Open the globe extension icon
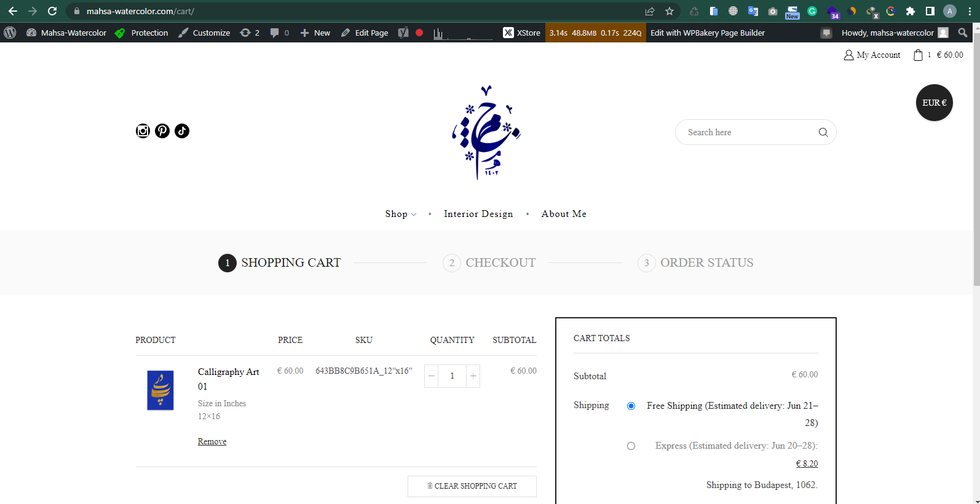980x504 pixels. point(733,11)
